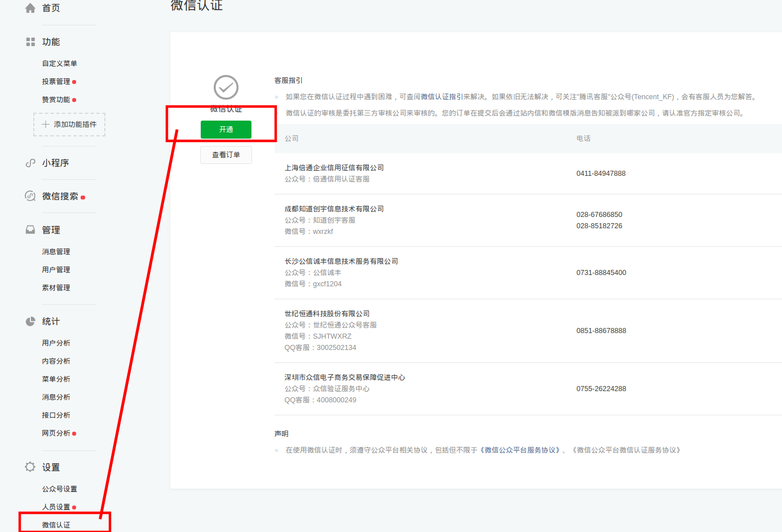Click the 功能 section heading
The width and height of the screenshot is (782, 532).
(x=51, y=42)
